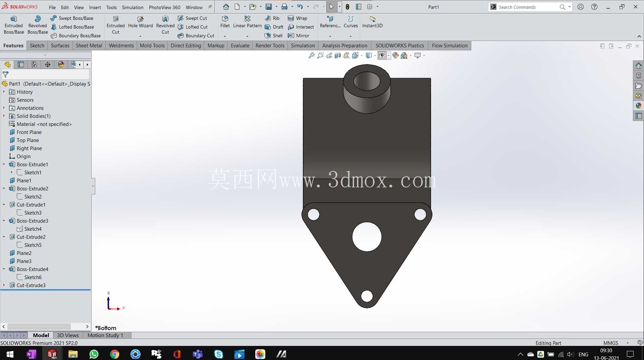Click the Previous View icon
This screenshot has height=360, width=644.
tap(329, 55)
